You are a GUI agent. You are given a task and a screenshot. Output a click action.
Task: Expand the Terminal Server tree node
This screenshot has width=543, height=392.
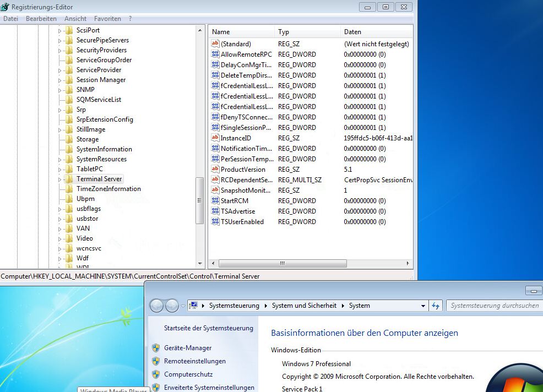59,179
